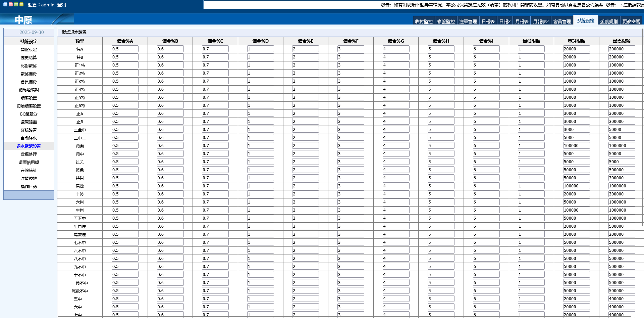Click 最低限額 input for 生肖 row
The width and height of the screenshot is (644, 318).
531,210
